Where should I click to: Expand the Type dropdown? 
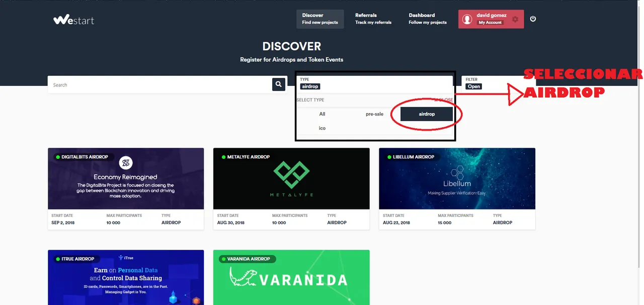[x=375, y=83]
